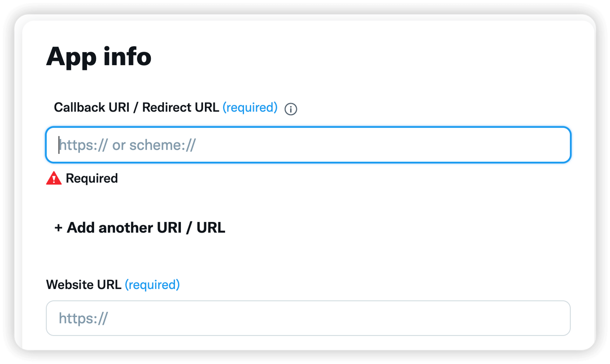Focus the Callback URI input showing https:// placeholder
610x364 pixels.
pos(308,145)
